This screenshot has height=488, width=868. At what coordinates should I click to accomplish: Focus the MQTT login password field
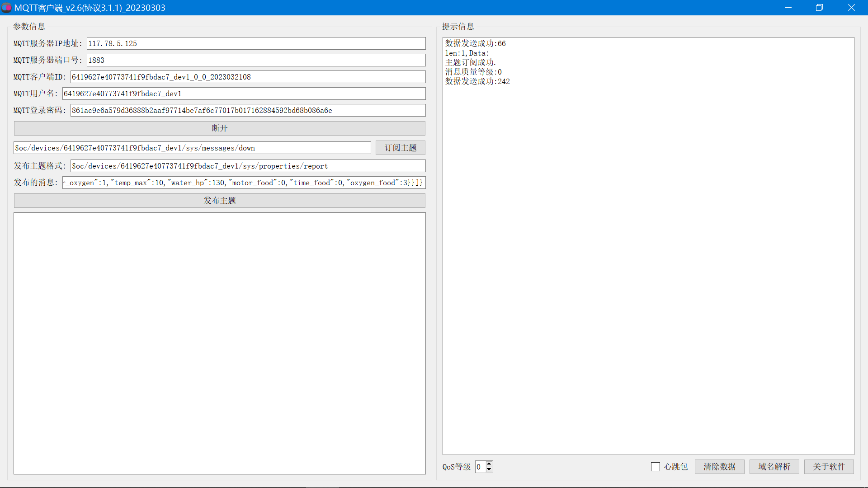click(x=248, y=110)
